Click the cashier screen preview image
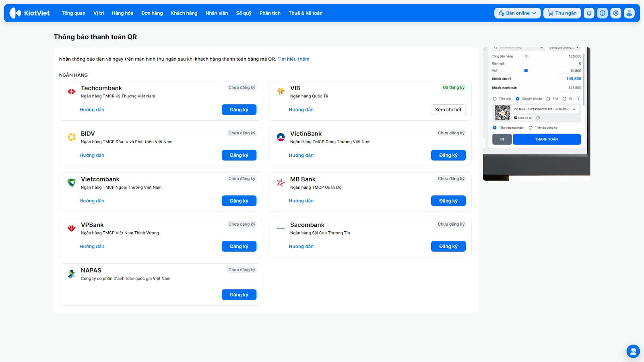The width and height of the screenshot is (644, 362). coord(537,114)
